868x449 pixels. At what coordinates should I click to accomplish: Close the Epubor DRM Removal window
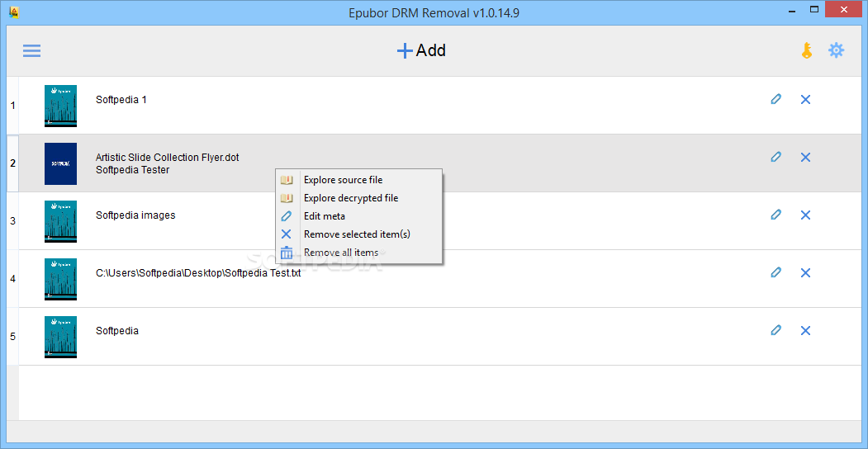pyautogui.click(x=844, y=9)
